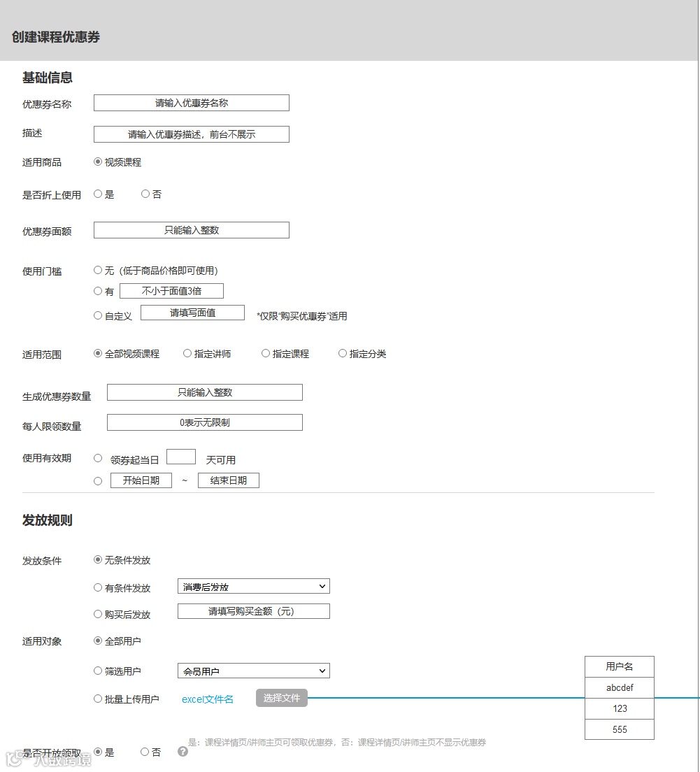Click the *仅限'购买优惠券'适用 note
The height and width of the screenshot is (772, 700).
coord(302,316)
